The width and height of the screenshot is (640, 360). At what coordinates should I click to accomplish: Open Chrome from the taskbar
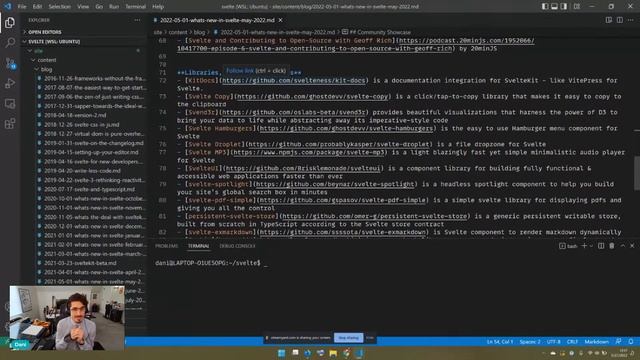coord(346,353)
